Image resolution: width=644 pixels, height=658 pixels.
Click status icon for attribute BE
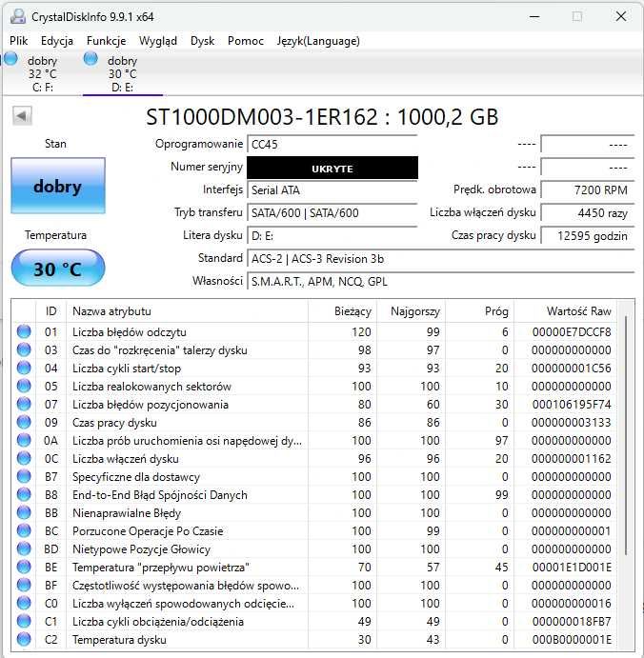24,567
